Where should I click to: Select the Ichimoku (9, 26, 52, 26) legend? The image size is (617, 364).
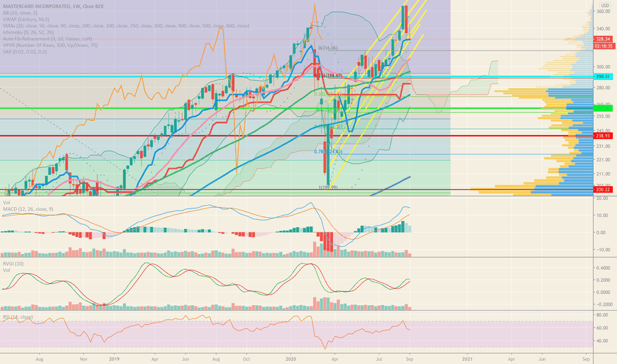click(x=28, y=32)
